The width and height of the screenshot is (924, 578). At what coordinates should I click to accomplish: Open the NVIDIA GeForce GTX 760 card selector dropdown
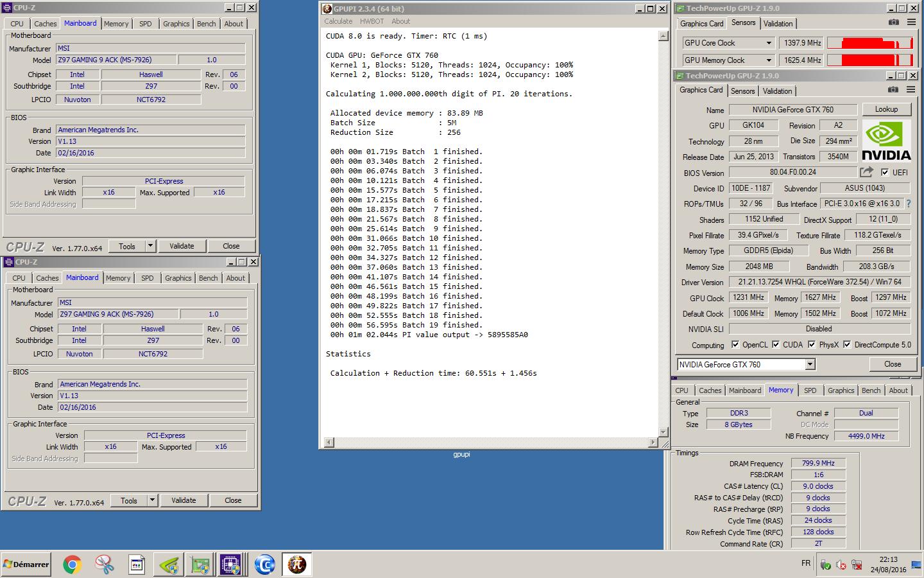click(x=810, y=364)
